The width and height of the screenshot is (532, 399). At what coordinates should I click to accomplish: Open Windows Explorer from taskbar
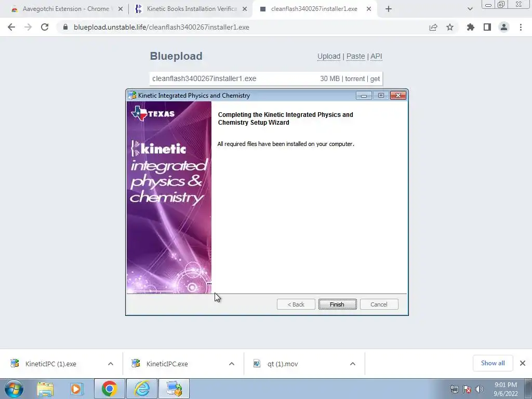pyautogui.click(x=45, y=389)
